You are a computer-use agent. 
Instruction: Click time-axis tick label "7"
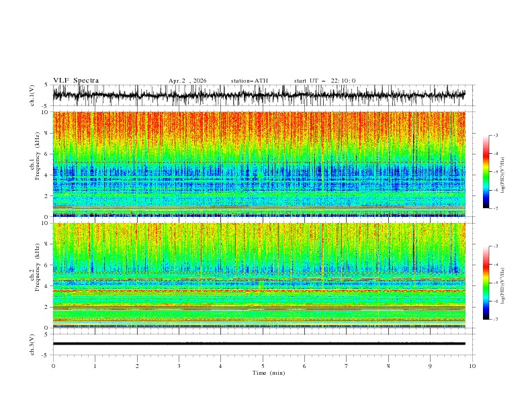[x=347, y=366]
